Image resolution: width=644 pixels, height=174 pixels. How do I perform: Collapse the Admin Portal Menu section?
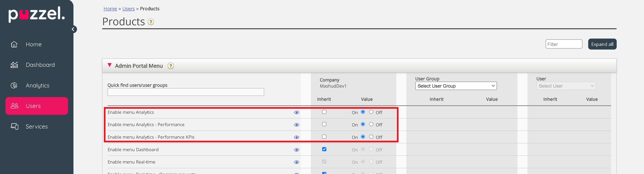tap(109, 66)
